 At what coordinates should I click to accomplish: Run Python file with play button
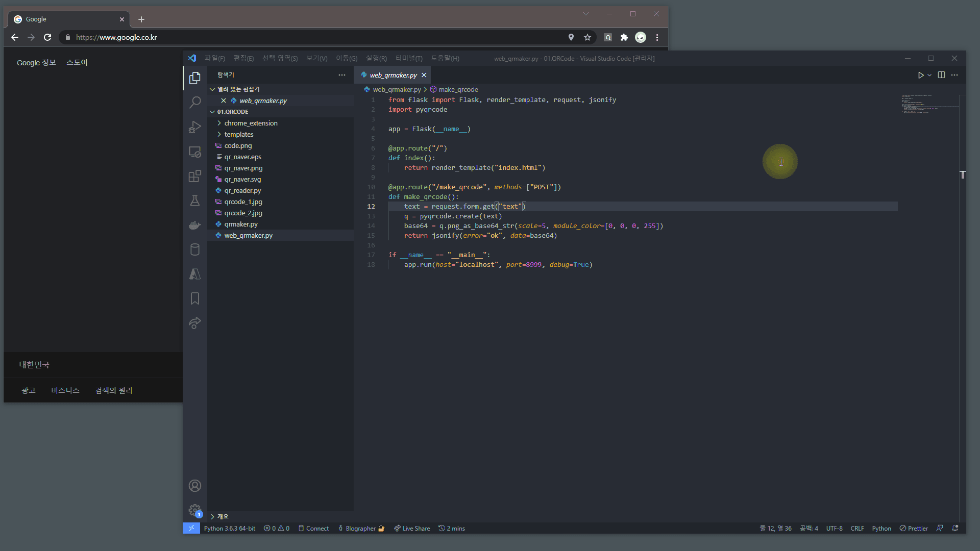coord(920,75)
